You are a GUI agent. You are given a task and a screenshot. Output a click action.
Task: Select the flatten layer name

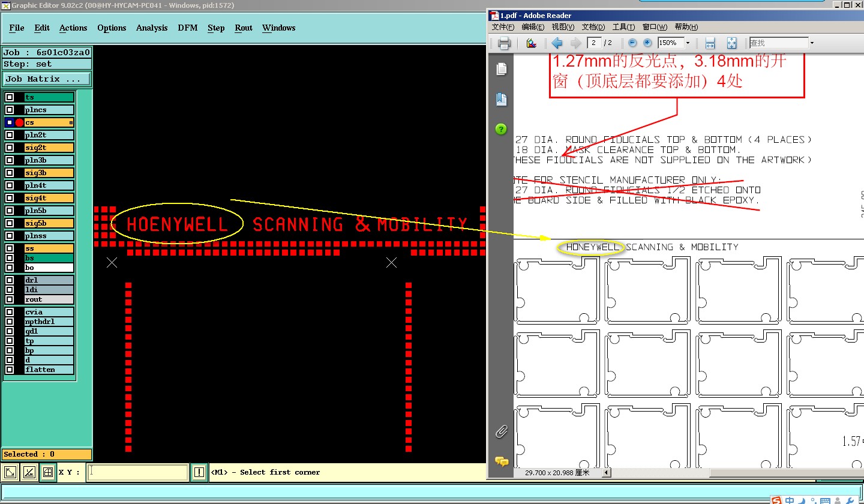coord(49,370)
